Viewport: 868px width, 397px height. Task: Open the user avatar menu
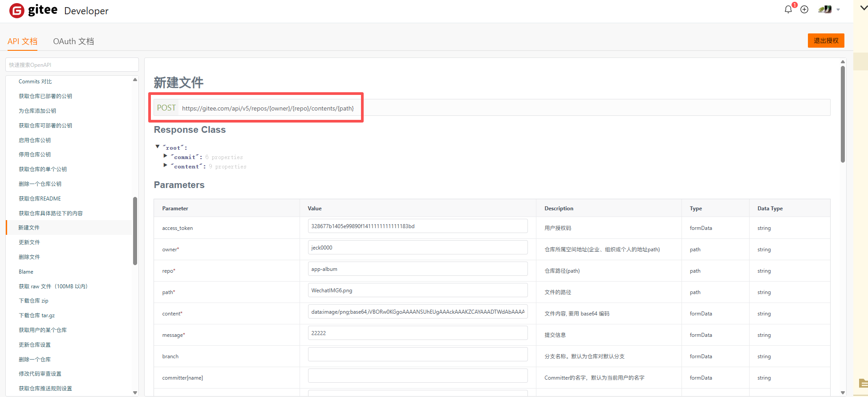[x=825, y=9]
